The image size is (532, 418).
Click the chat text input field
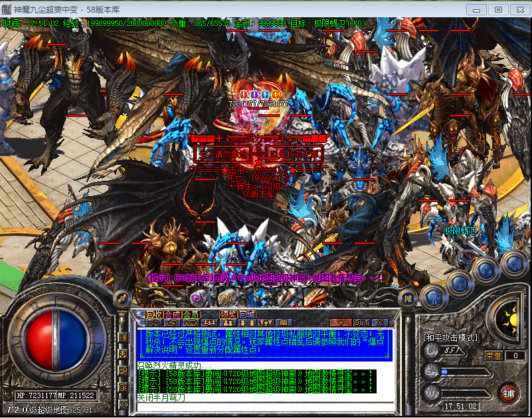[266, 407]
